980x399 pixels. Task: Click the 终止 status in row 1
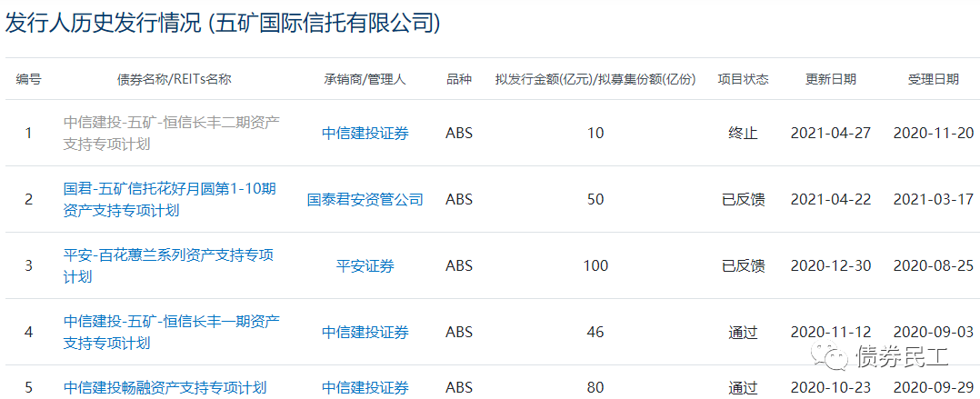point(743,133)
